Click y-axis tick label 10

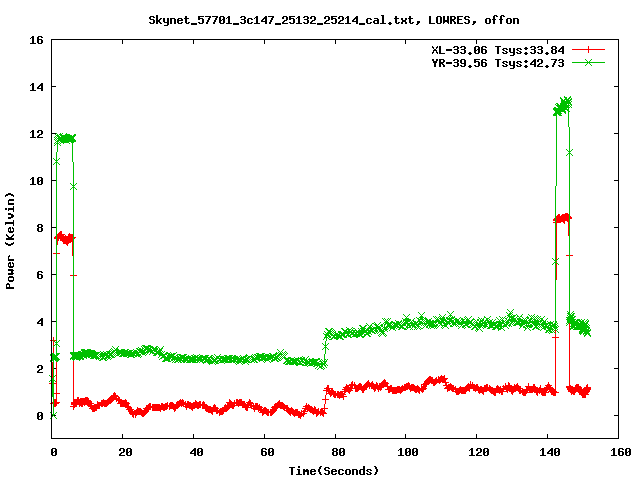click(36, 181)
